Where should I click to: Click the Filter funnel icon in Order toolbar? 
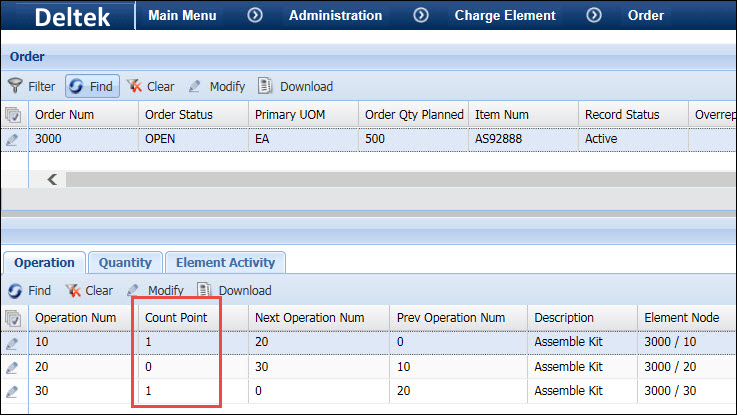[x=15, y=86]
